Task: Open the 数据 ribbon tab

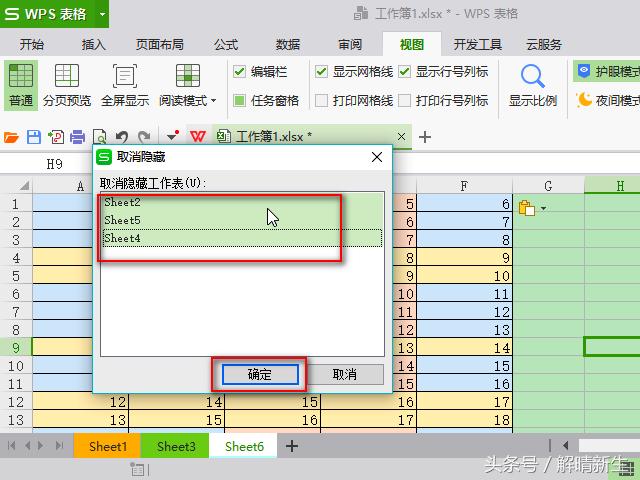Action: click(288, 44)
